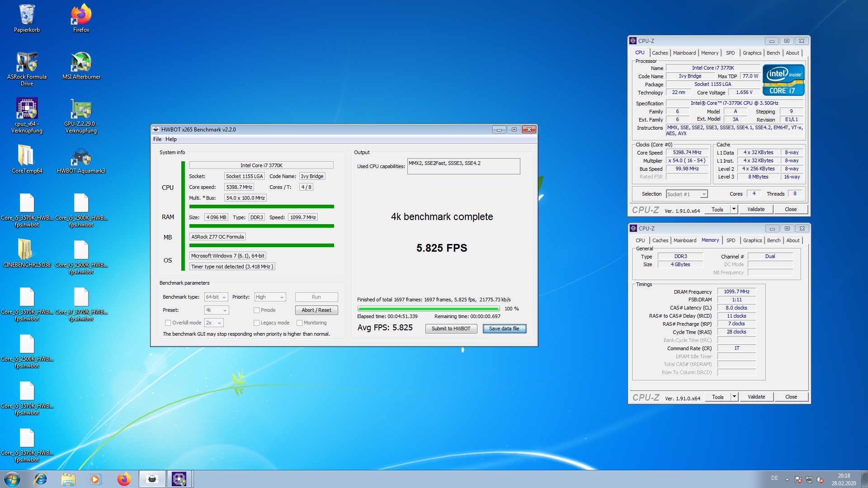The image size is (868, 488).
Task: Open Windows Explorer folder in taskbar
Action: 68,479
